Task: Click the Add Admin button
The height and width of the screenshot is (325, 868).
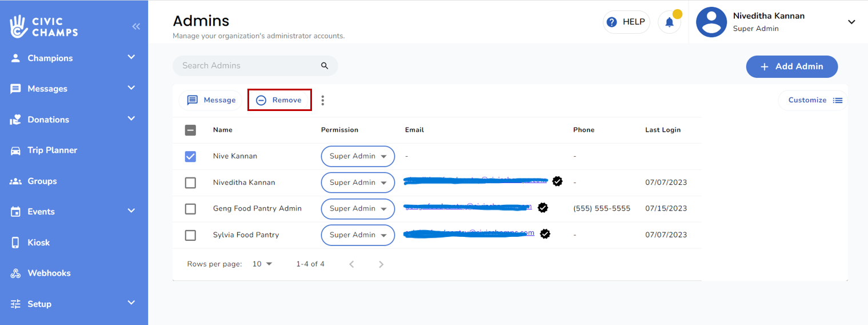Action: [x=791, y=66]
